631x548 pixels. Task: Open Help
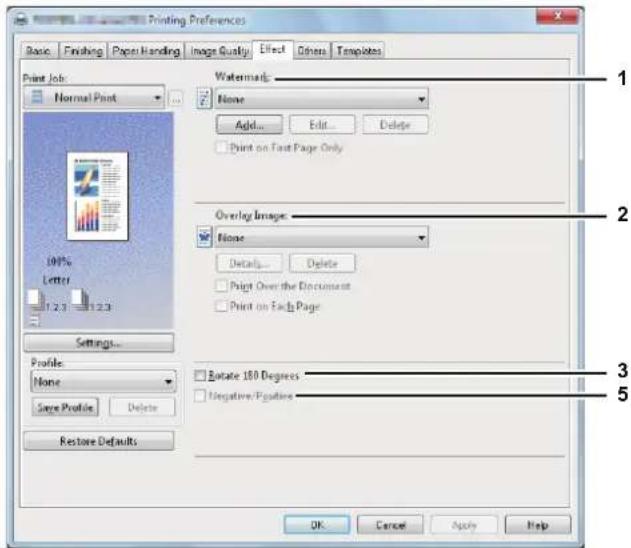pos(538,525)
